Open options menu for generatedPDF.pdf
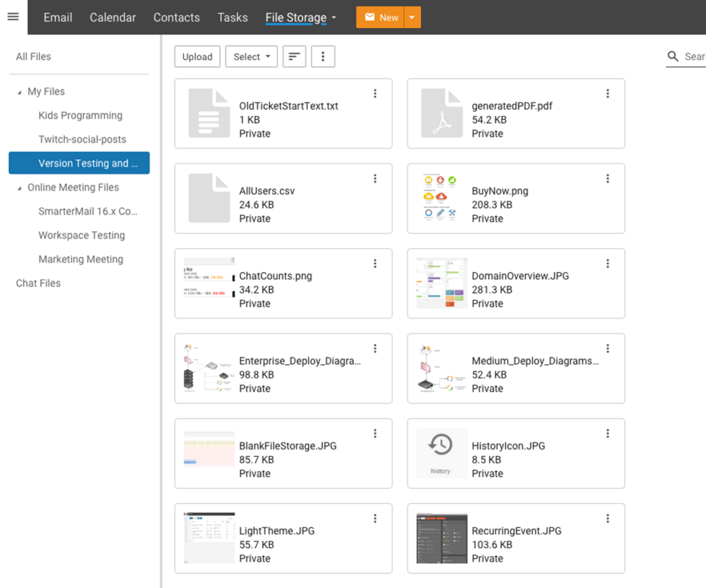 [x=607, y=93]
